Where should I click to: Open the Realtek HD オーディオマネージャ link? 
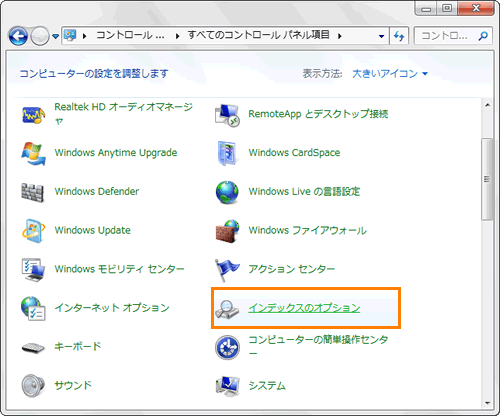point(124,113)
